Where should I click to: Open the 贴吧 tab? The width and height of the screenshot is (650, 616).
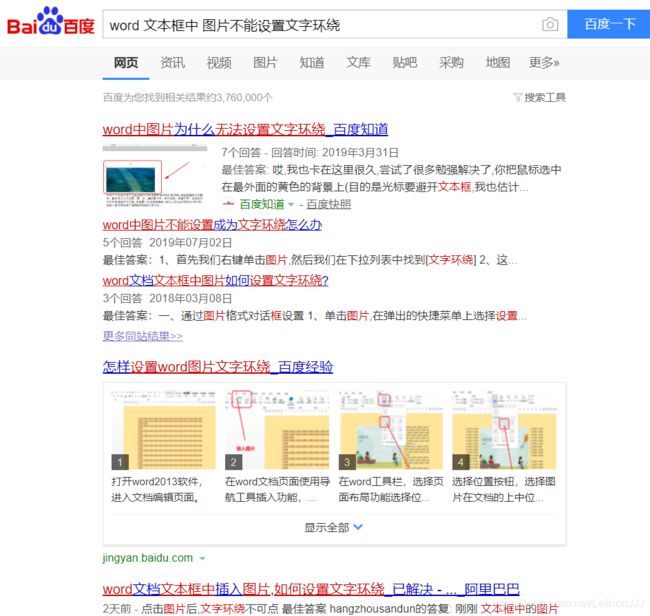[405, 63]
